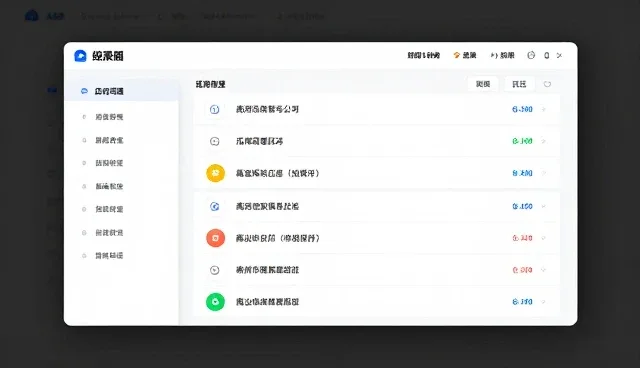
Task: Expand chevron in the orange-red-icon row
Action: click(544, 238)
